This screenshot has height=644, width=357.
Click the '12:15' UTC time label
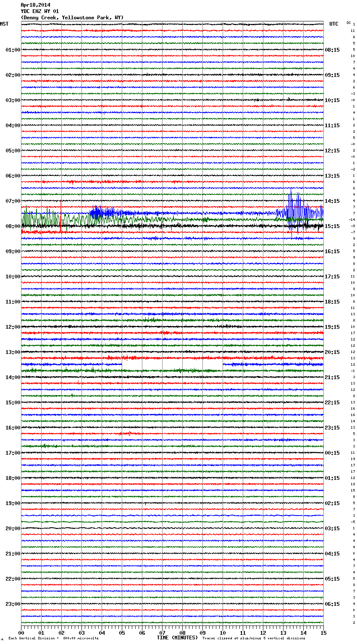[x=332, y=151]
